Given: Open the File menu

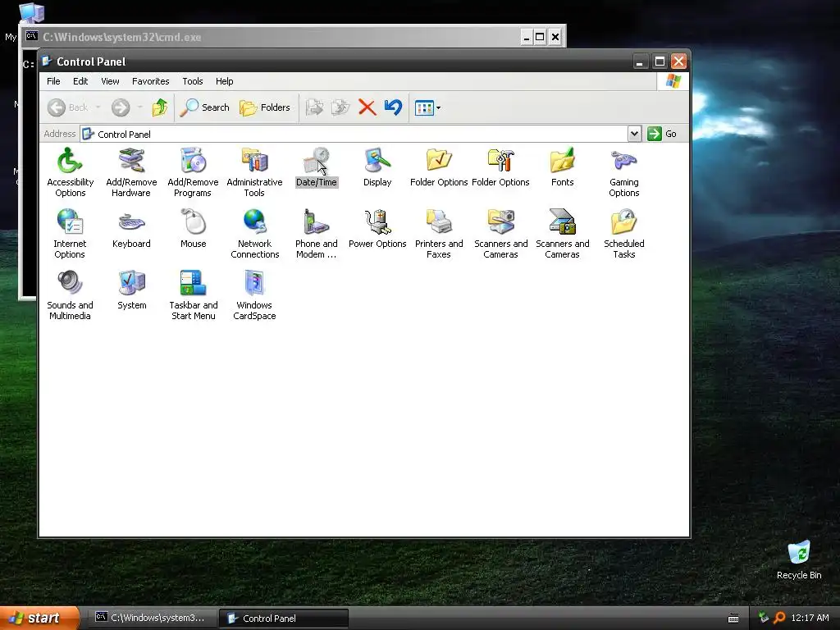Looking at the screenshot, I should (x=53, y=81).
